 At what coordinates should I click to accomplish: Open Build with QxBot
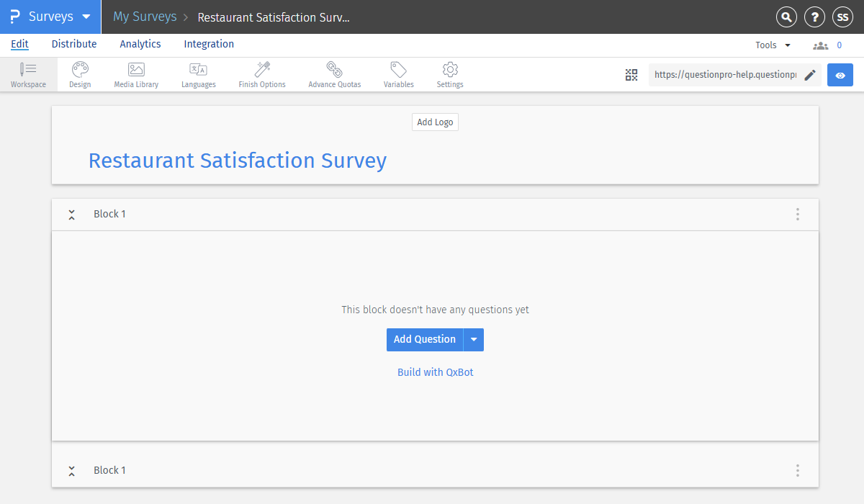435,372
